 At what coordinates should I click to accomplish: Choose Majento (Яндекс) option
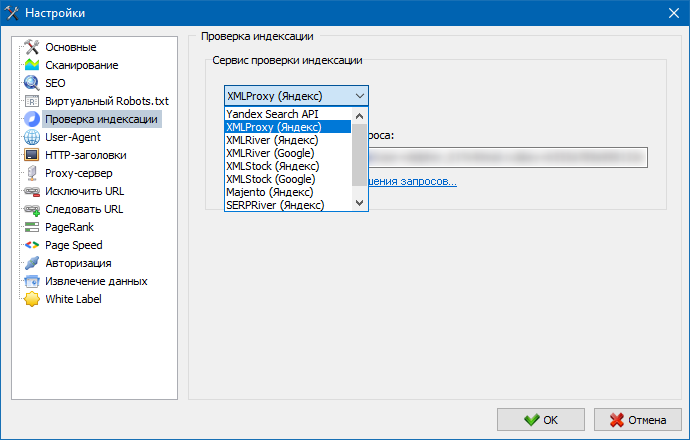288,192
